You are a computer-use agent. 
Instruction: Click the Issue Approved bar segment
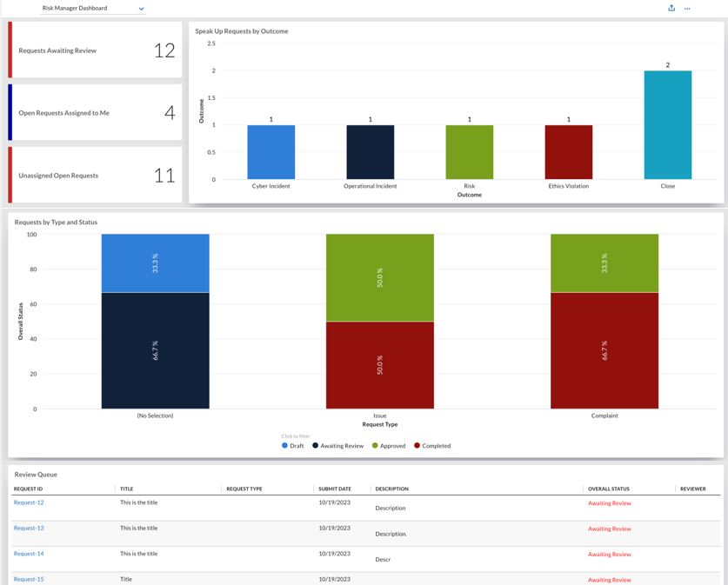pyautogui.click(x=380, y=277)
